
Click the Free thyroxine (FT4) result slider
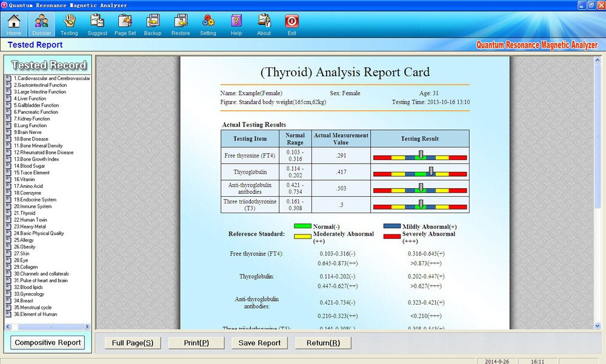click(x=420, y=156)
